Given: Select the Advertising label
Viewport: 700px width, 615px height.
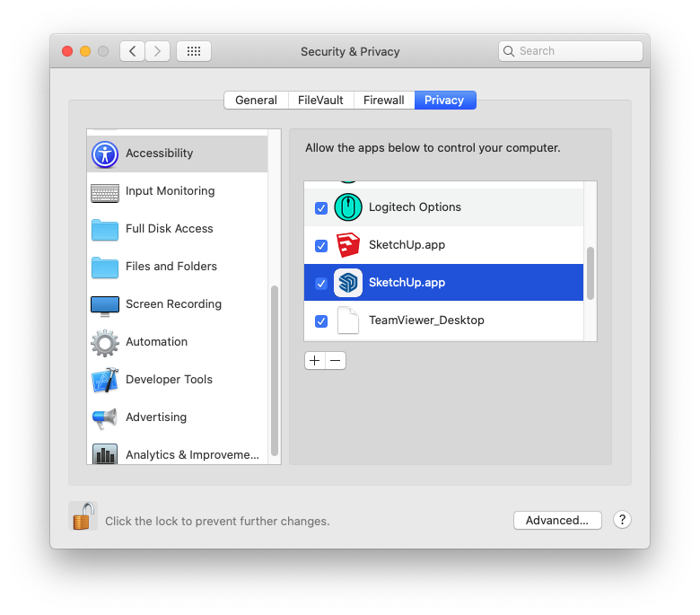Looking at the screenshot, I should tap(156, 417).
